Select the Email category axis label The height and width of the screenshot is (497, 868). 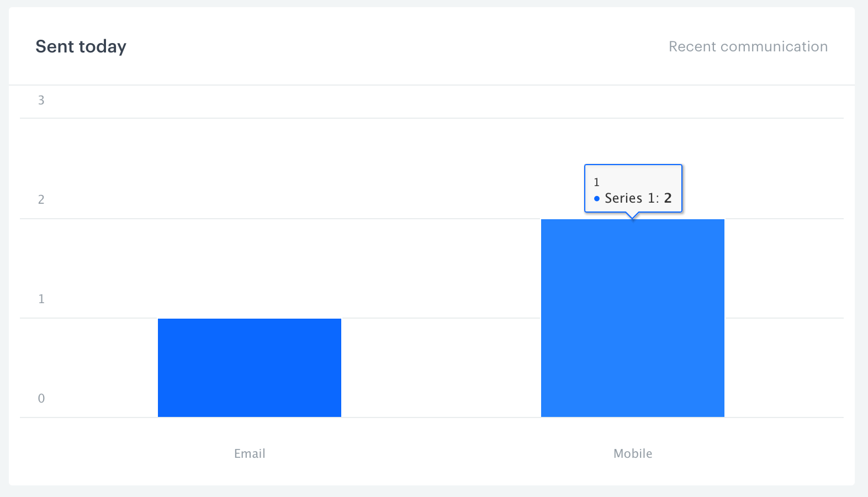pyautogui.click(x=249, y=453)
